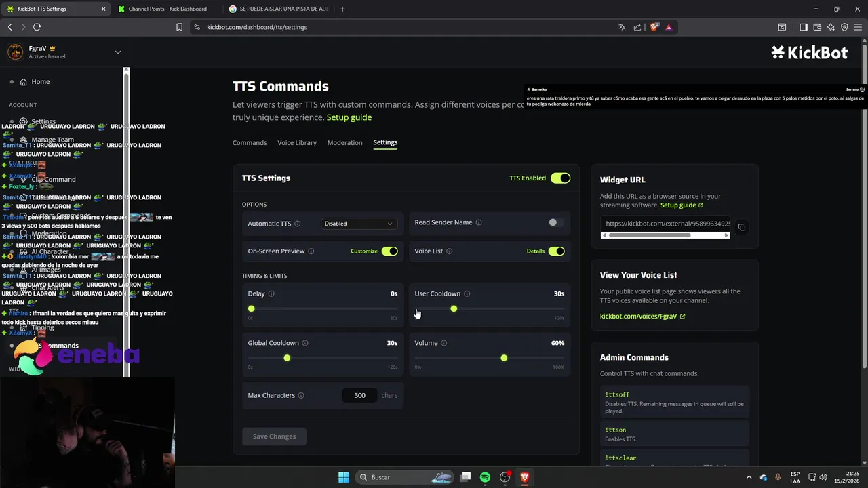Open Home in the left sidebar

pos(41,82)
